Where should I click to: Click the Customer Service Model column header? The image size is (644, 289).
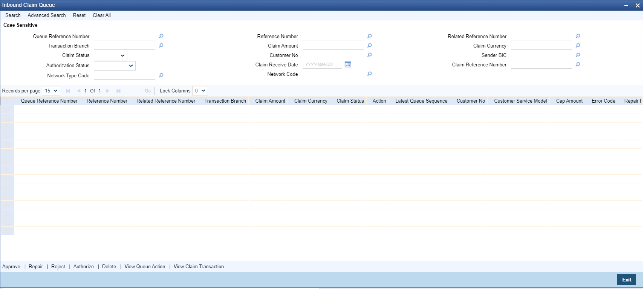(520, 101)
